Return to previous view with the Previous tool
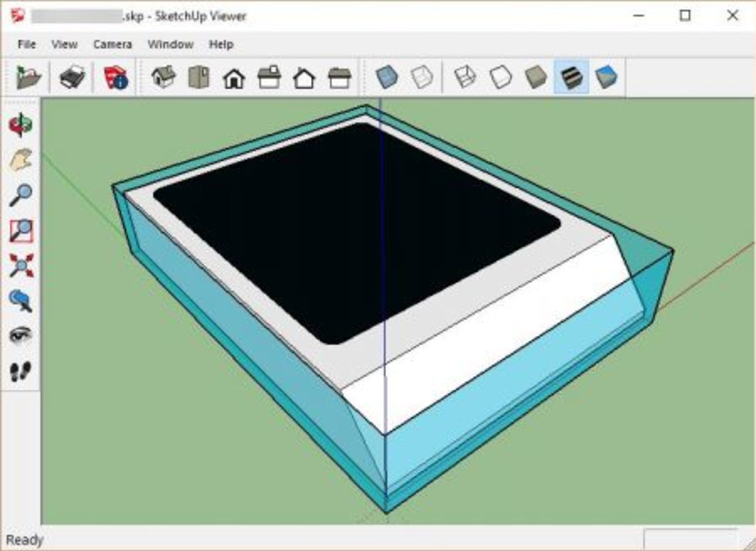This screenshot has width=756, height=551. coord(21,301)
